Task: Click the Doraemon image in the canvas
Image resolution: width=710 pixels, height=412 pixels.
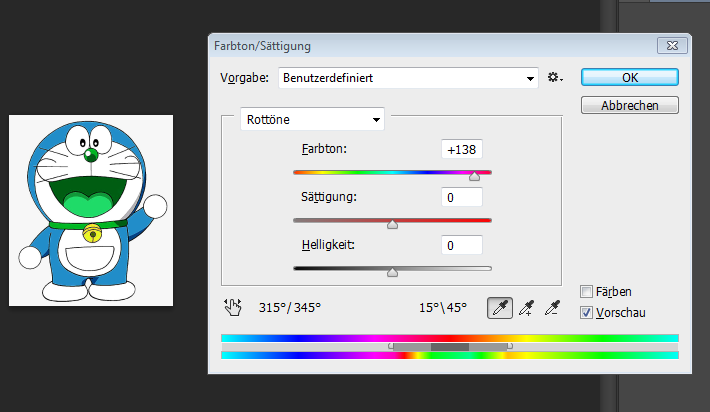Action: pyautogui.click(x=91, y=211)
